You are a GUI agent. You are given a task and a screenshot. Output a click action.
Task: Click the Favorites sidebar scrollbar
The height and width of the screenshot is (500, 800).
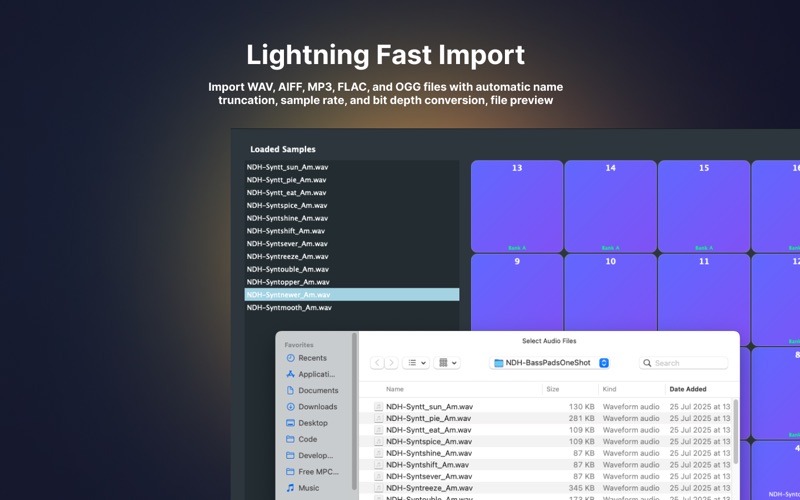(354, 411)
